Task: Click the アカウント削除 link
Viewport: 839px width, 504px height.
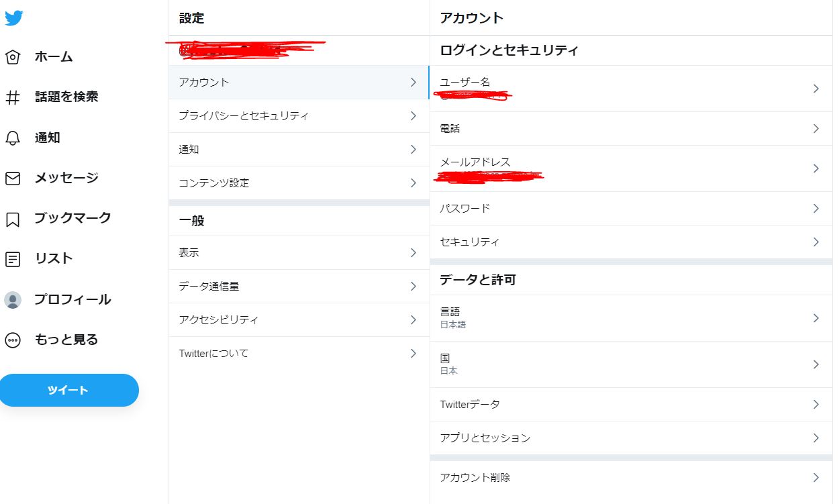Action: click(x=475, y=478)
